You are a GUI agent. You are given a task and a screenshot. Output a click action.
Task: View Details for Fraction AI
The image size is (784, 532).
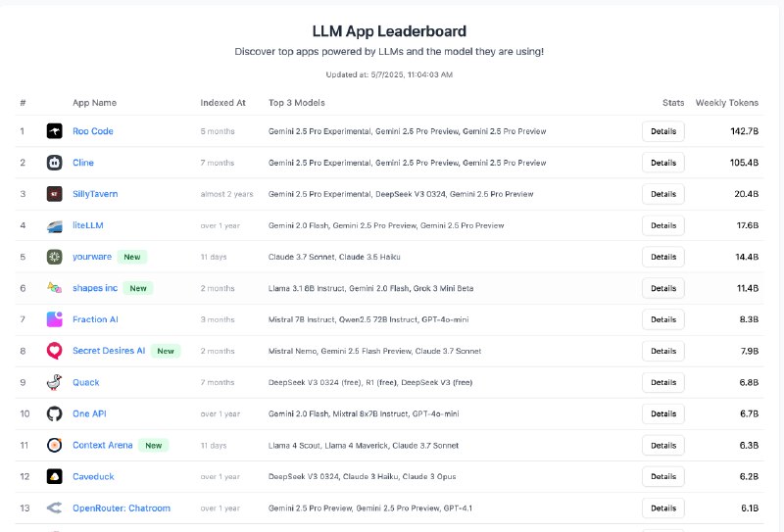coord(663,319)
